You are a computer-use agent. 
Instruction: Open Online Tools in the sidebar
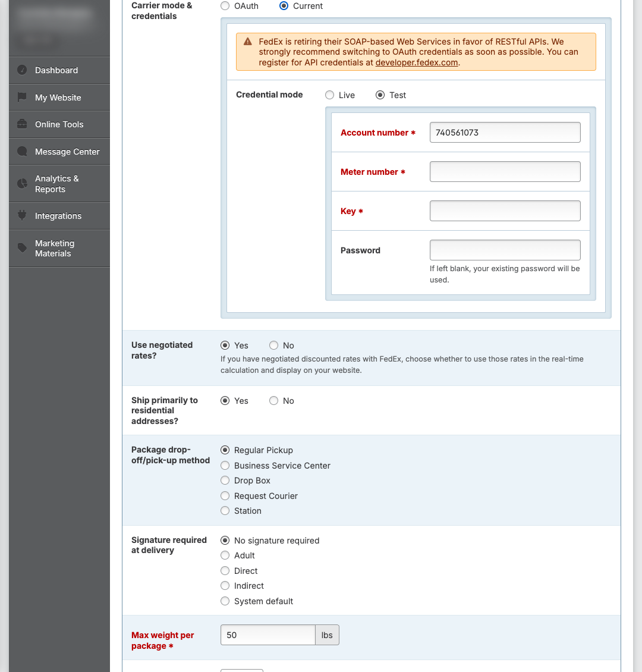tap(59, 124)
